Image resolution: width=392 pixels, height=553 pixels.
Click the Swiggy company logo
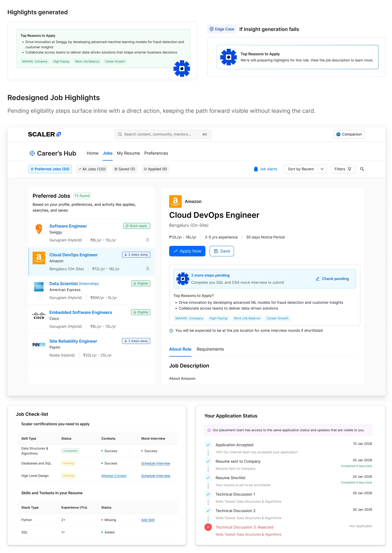click(39, 229)
